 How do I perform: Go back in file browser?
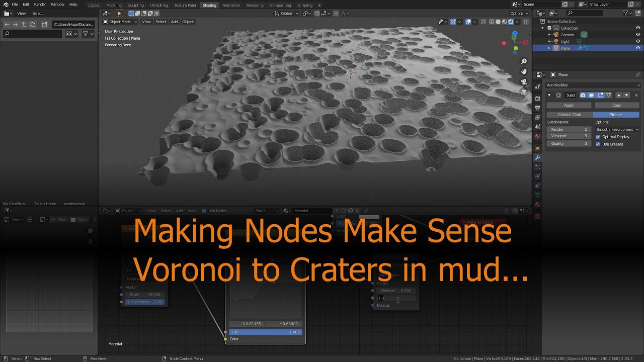7,24
